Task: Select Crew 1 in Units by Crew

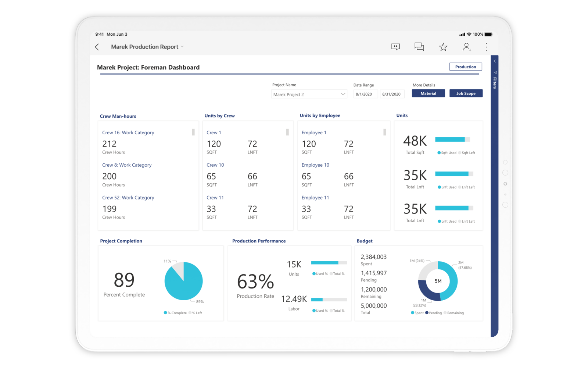Action: (x=214, y=132)
